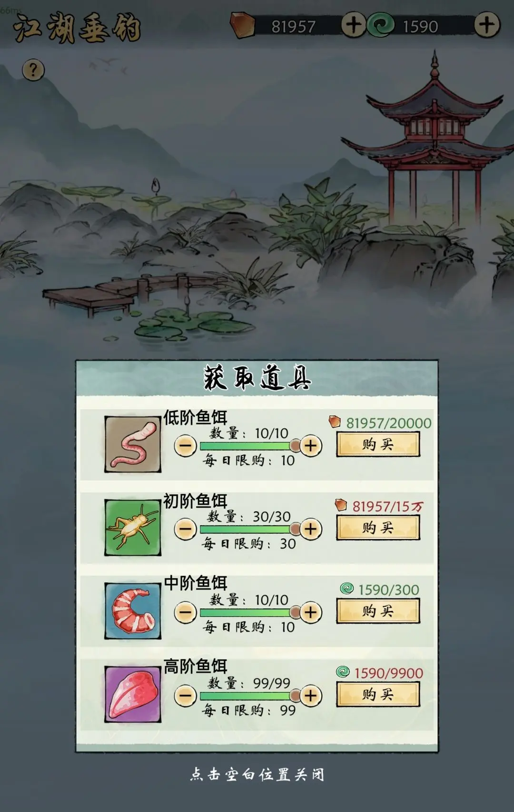Add more copper currency via plus icon

353,25
